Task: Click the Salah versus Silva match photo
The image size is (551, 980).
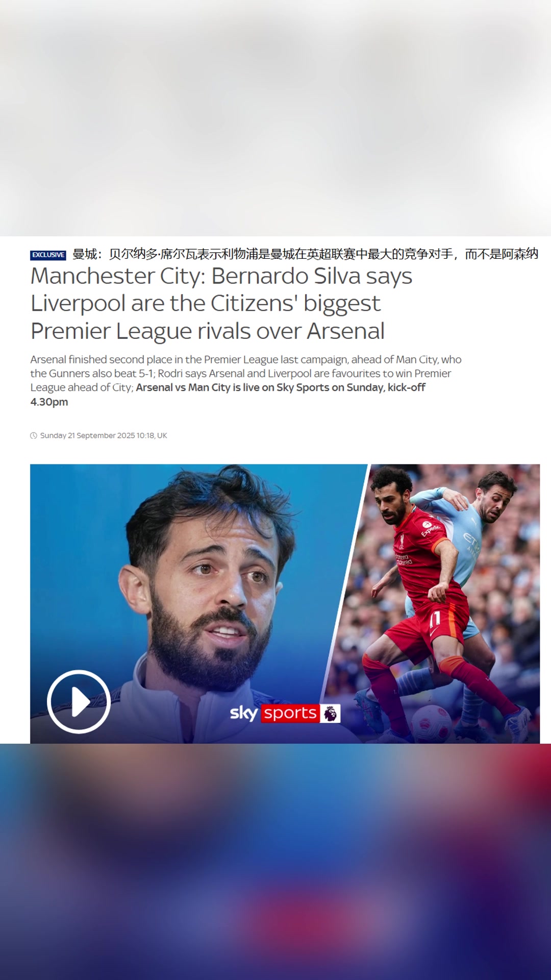Action: pyautogui.click(x=439, y=603)
